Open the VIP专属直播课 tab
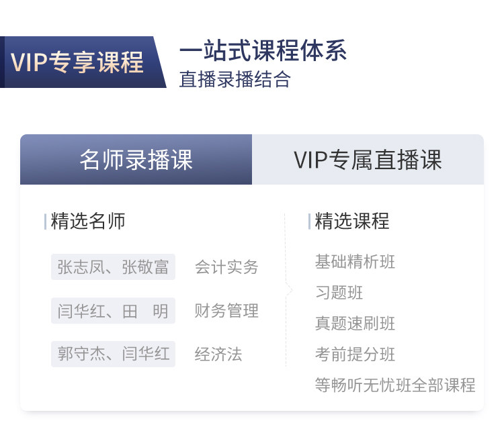Screen dimensions: 504x433 [x=368, y=160]
